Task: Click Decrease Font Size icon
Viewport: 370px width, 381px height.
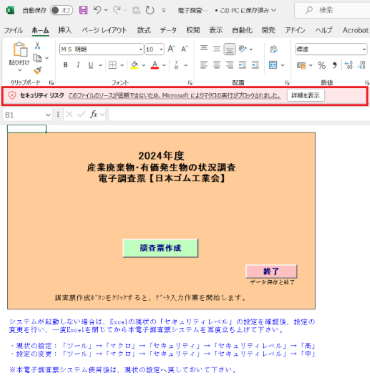Action: coord(184,49)
